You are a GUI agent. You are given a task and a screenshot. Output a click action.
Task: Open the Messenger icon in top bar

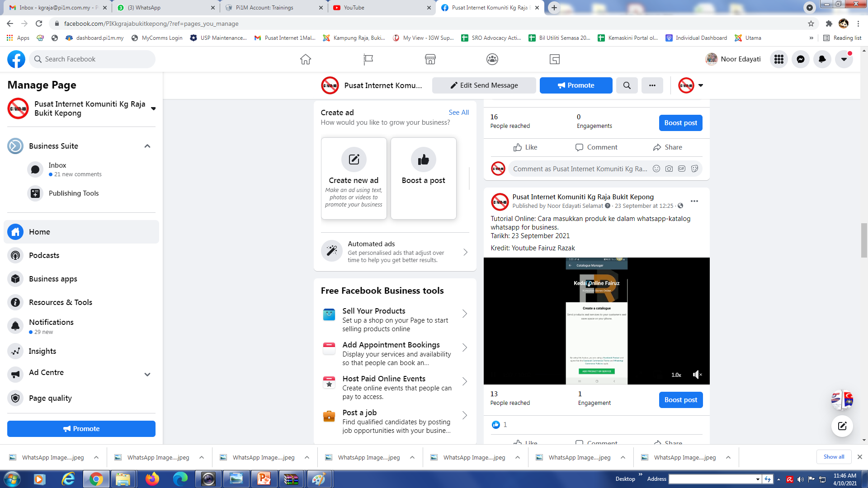coord(800,59)
